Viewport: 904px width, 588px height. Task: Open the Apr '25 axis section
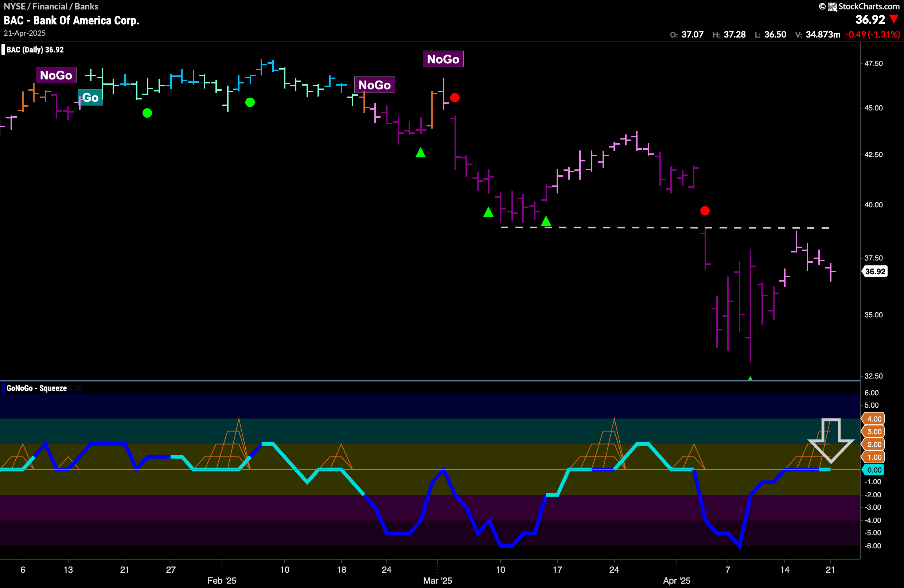click(x=678, y=580)
